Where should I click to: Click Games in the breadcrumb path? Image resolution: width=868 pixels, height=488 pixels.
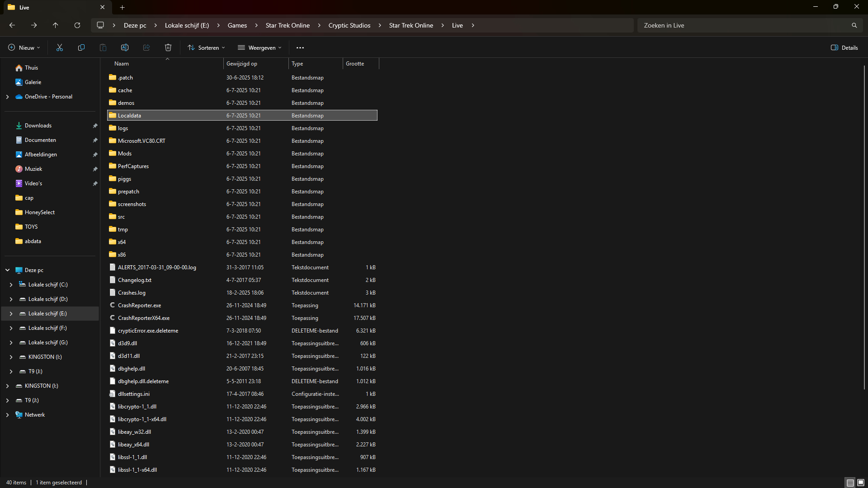pyautogui.click(x=237, y=25)
